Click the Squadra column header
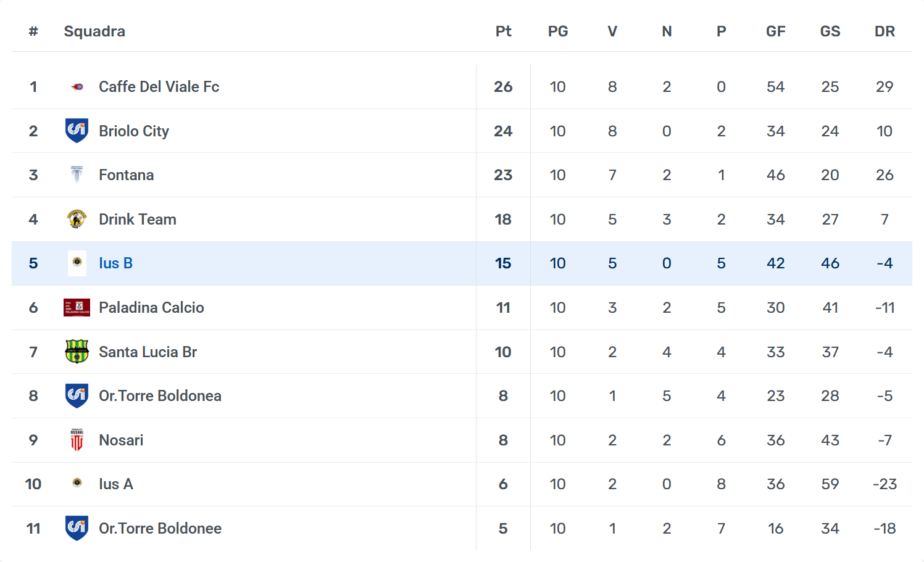The height and width of the screenshot is (562, 924). [94, 31]
